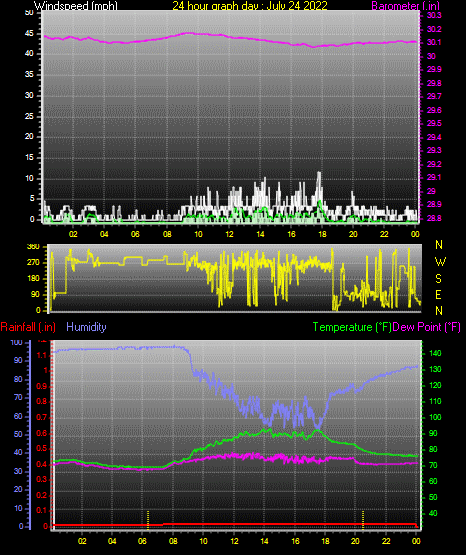Screen dimensions: 466x555
Task: Click the "Barometer (.in)" axis title
Action: [x=405, y=6]
